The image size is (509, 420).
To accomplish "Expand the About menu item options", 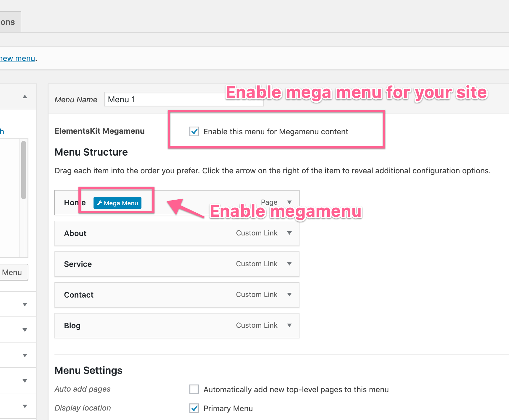I will coord(289,233).
